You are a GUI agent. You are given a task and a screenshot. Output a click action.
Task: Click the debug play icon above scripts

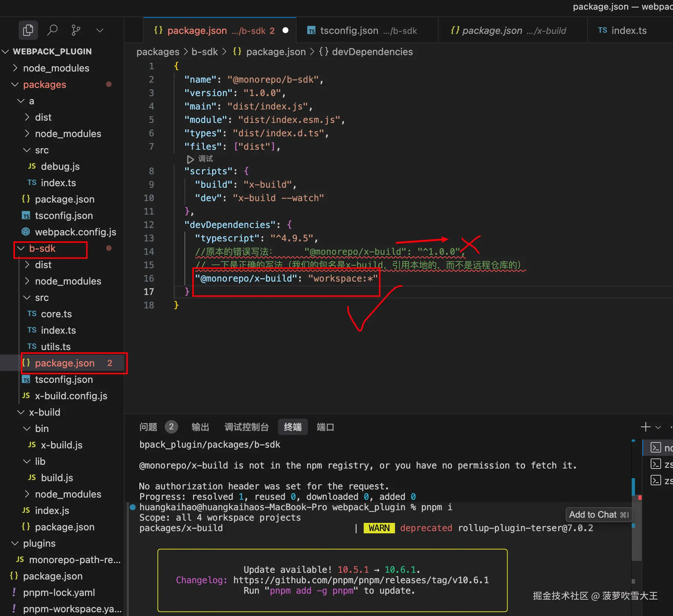(x=190, y=159)
